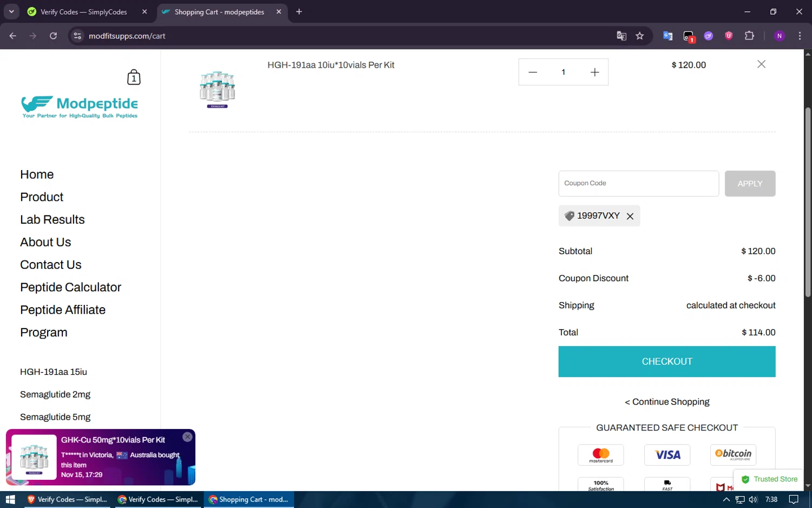This screenshot has width=812, height=508.
Task: Decrease HGH-191aa quantity with minus button
Action: 533,72
